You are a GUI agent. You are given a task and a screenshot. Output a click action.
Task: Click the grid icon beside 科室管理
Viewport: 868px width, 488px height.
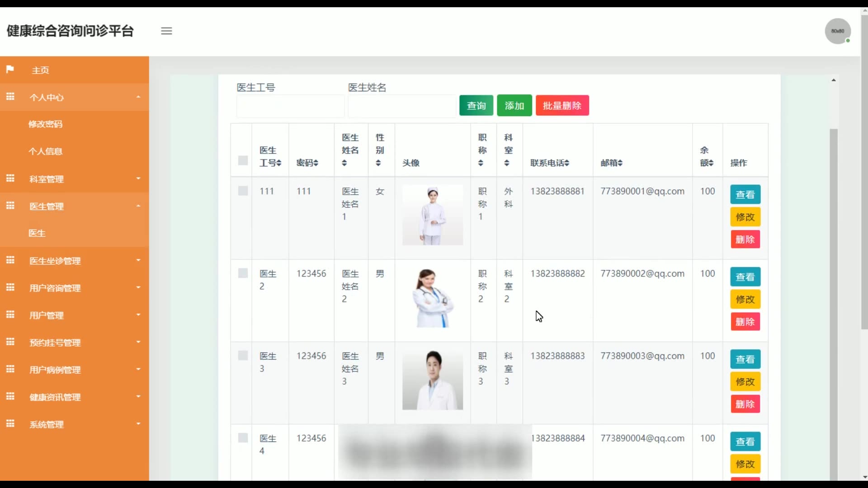(x=10, y=178)
